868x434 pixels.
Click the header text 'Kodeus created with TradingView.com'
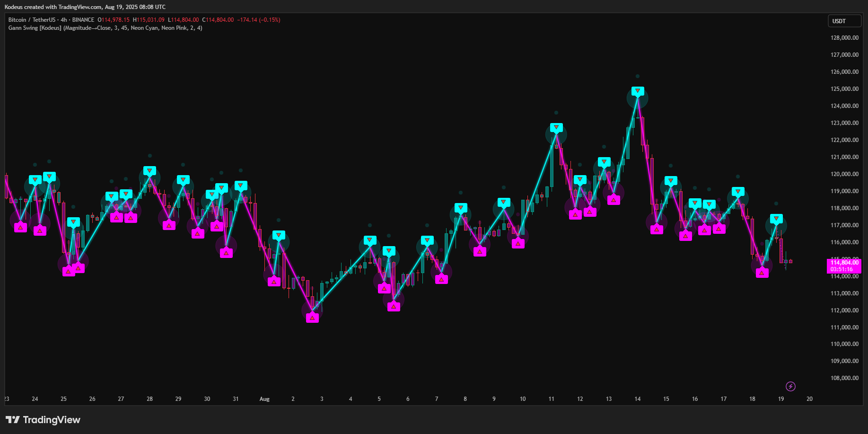[53, 7]
